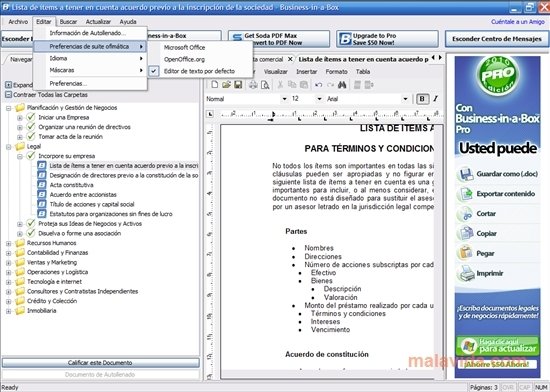Expand the Recursos Humanos folder
Image resolution: width=550 pixels, height=392 pixels.
coord(8,243)
